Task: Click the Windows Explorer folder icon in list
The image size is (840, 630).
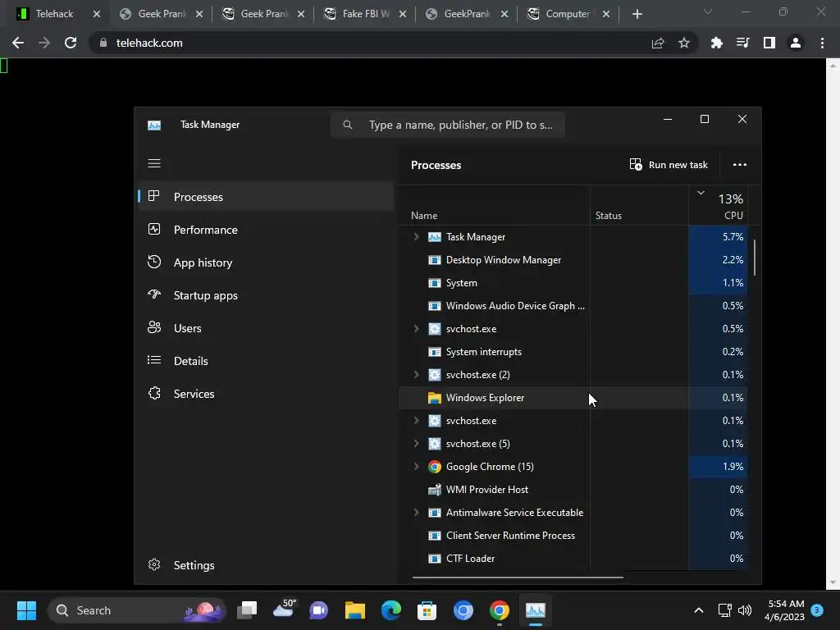Action: tap(435, 398)
